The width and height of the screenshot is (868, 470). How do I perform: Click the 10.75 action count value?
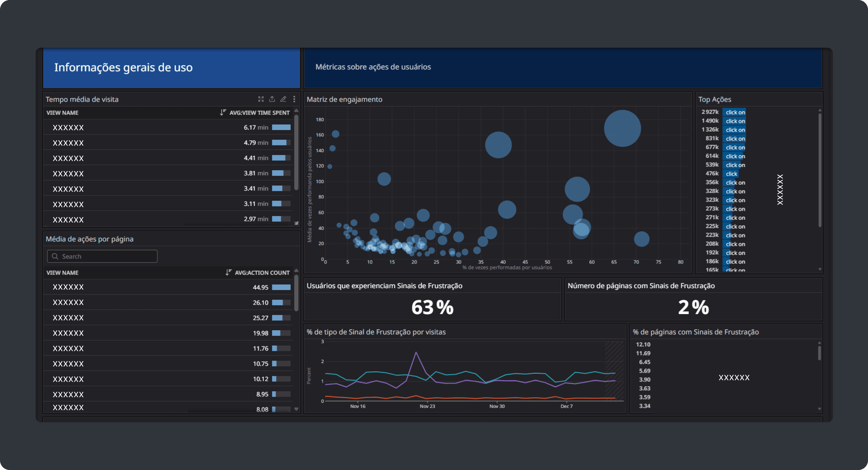[x=260, y=363]
